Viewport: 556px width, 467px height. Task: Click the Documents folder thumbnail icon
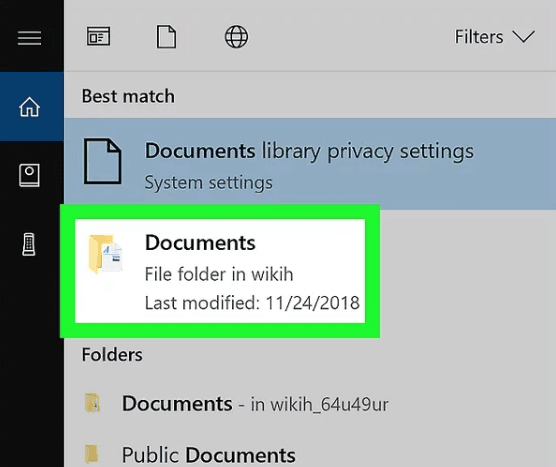(x=105, y=254)
